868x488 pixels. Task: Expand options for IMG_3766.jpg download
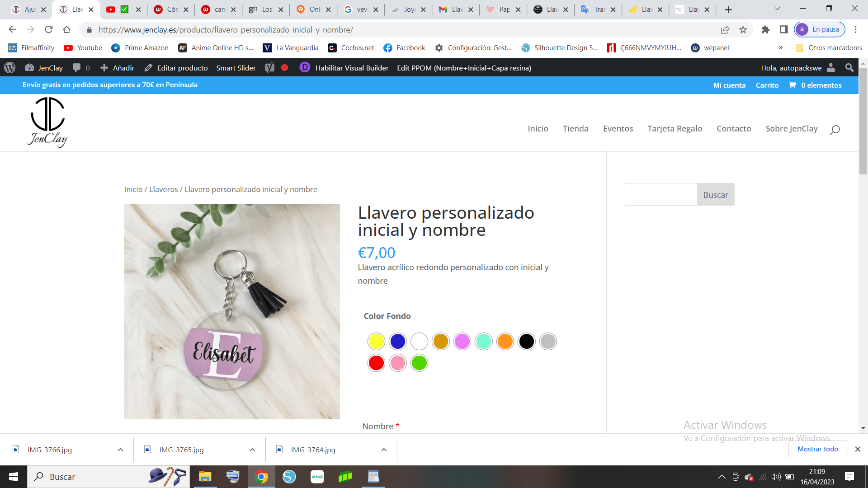[x=120, y=450]
